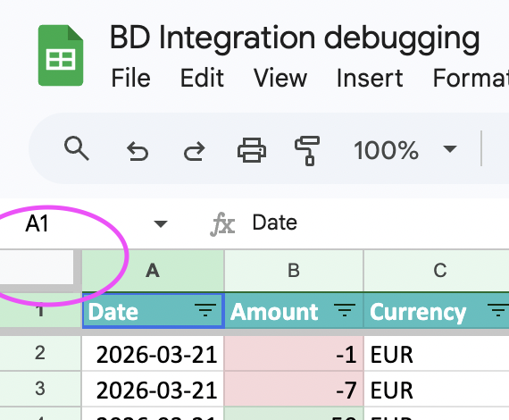The width and height of the screenshot is (509, 420).
Task: Click the redo arrow icon
Action: point(195,151)
